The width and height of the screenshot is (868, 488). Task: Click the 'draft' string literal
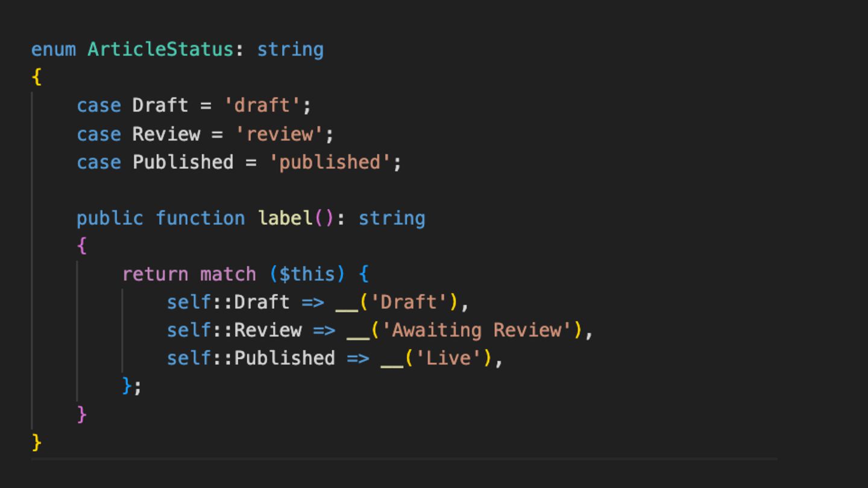(x=262, y=105)
